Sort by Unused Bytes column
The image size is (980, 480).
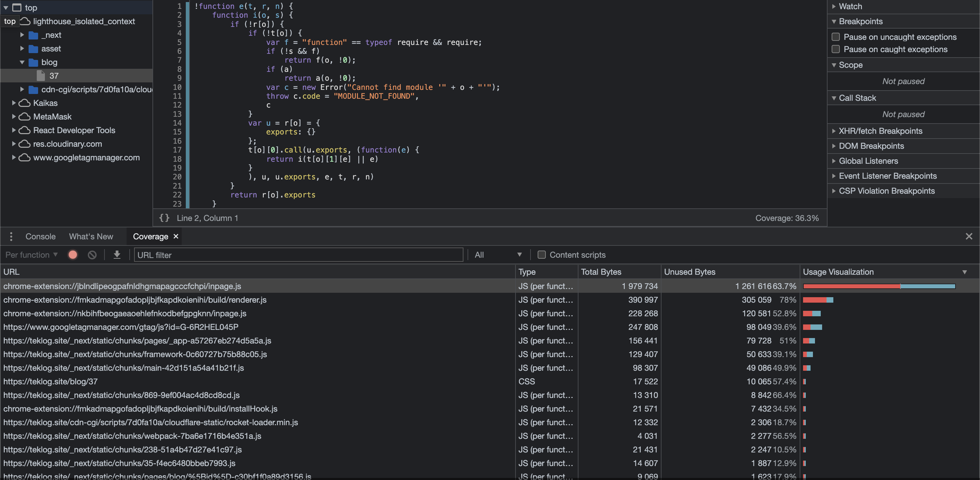pyautogui.click(x=731, y=272)
